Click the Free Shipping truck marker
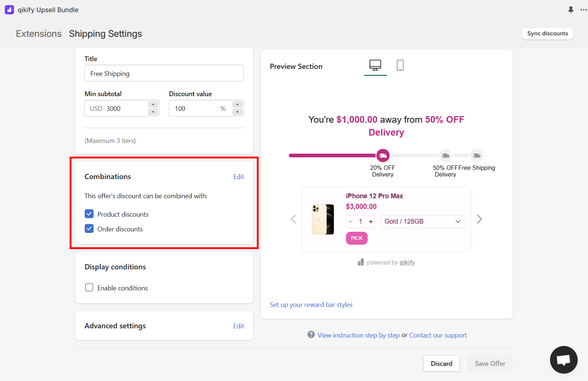The image size is (588, 381). click(477, 155)
